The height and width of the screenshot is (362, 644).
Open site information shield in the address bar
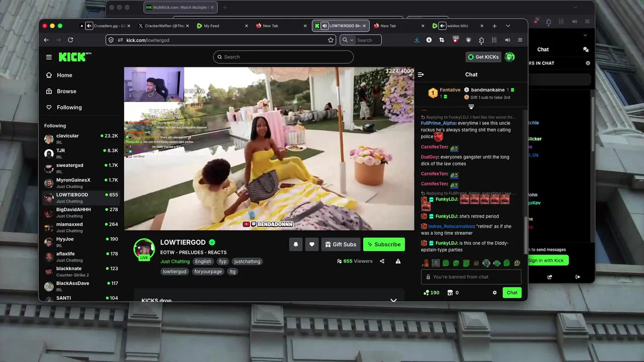(x=112, y=40)
